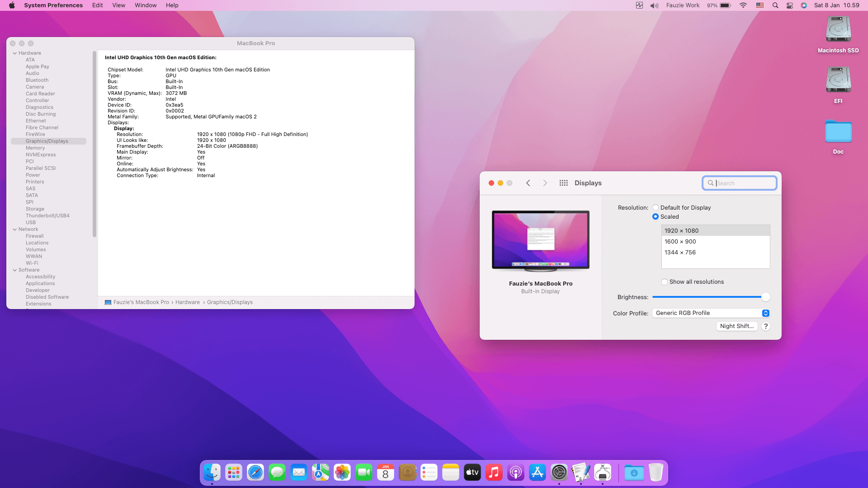This screenshot has height=488, width=868.
Task: Select Default for Display resolution option
Action: pos(656,208)
